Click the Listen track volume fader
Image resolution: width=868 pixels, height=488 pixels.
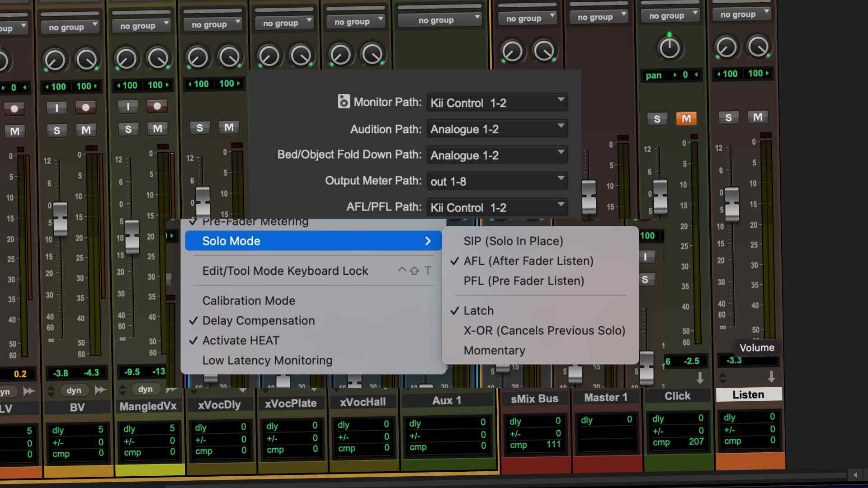(732, 204)
